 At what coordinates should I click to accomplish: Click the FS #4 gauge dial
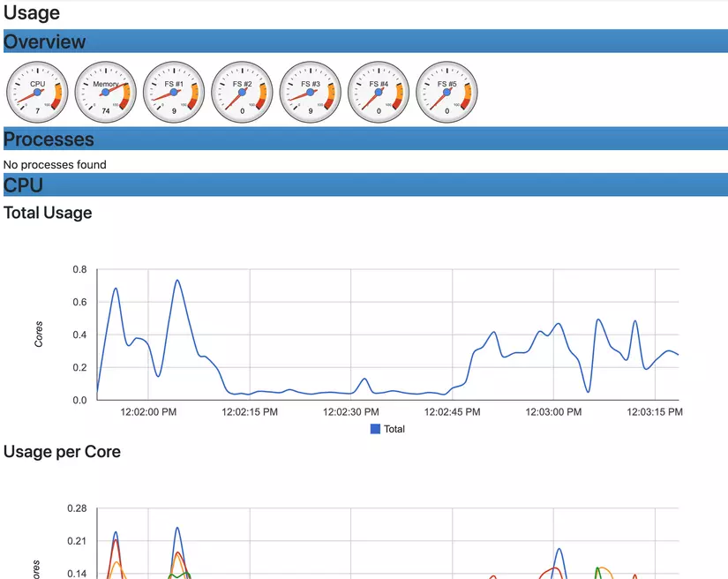click(378, 91)
